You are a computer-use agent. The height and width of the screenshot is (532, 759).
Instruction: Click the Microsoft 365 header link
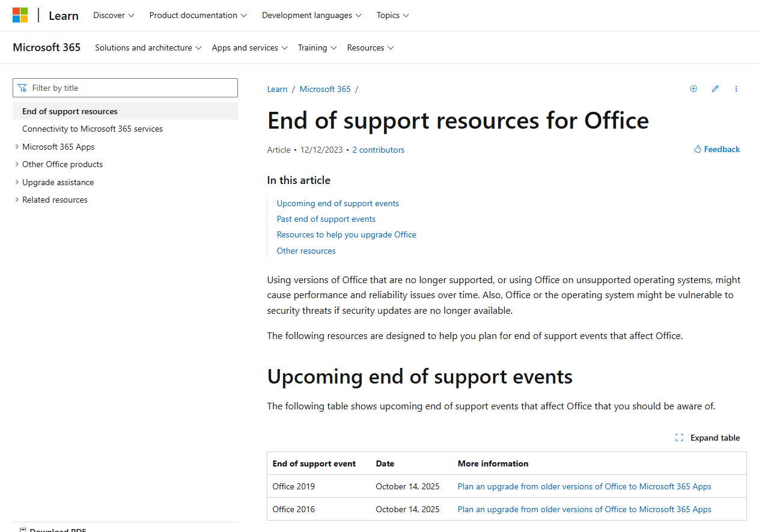pyautogui.click(x=46, y=47)
